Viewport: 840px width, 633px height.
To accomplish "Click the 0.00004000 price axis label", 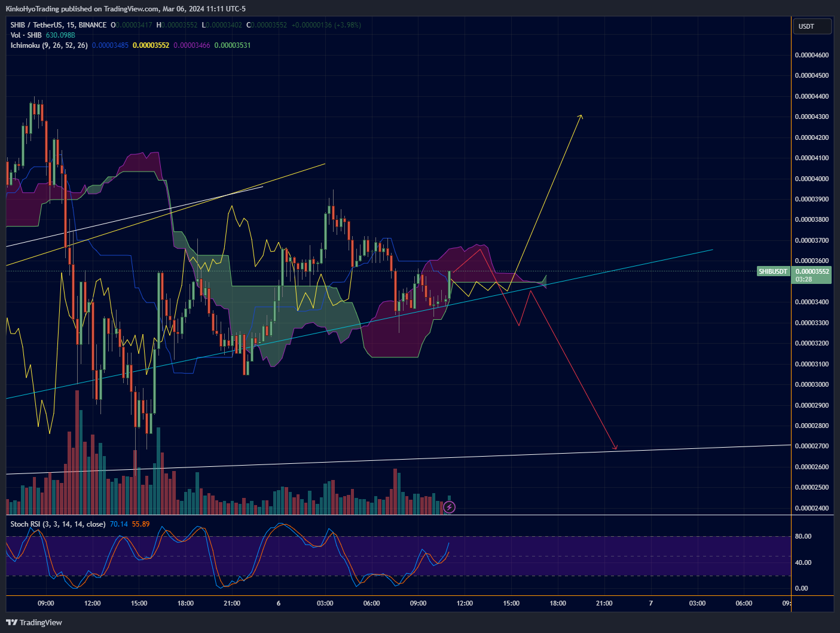I will click(812, 179).
